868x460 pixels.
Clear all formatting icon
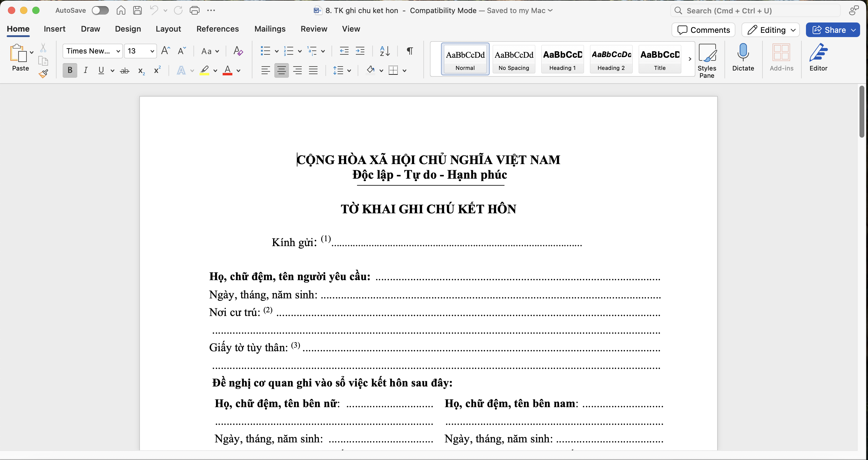pos(238,51)
